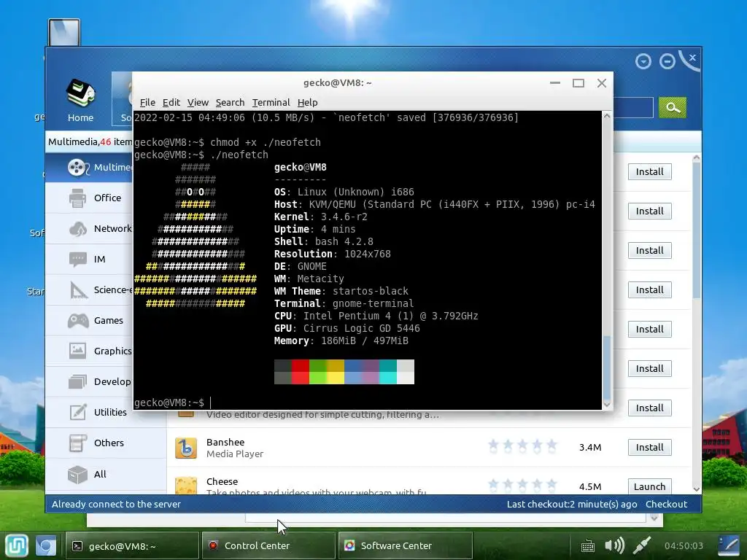Screen dimensions: 747x560
Task: Open Software Center dropdown circle arrow icon
Action: pyautogui.click(x=643, y=61)
